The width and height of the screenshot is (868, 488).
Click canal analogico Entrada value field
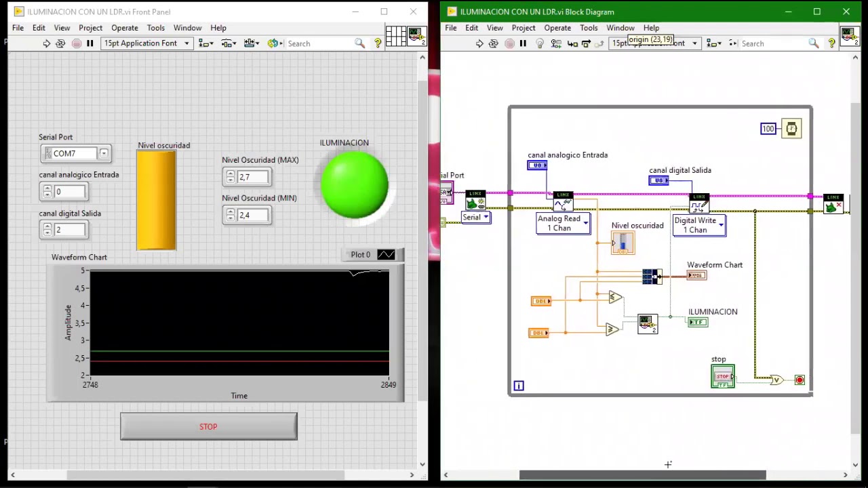click(x=70, y=192)
